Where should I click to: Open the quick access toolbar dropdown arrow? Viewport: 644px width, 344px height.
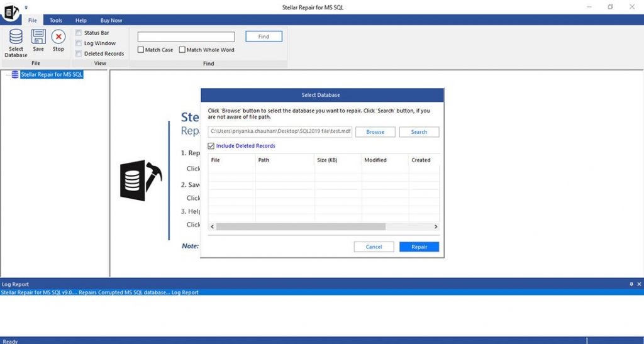click(26, 7)
